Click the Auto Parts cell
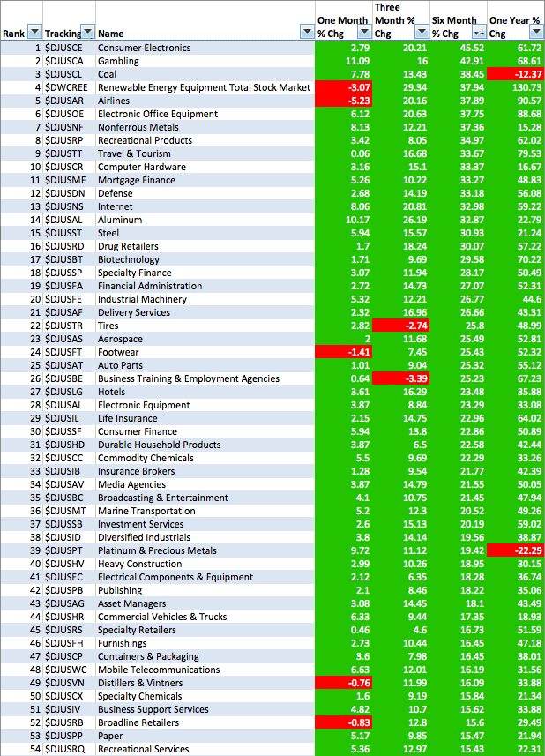545x756 pixels. click(x=205, y=365)
